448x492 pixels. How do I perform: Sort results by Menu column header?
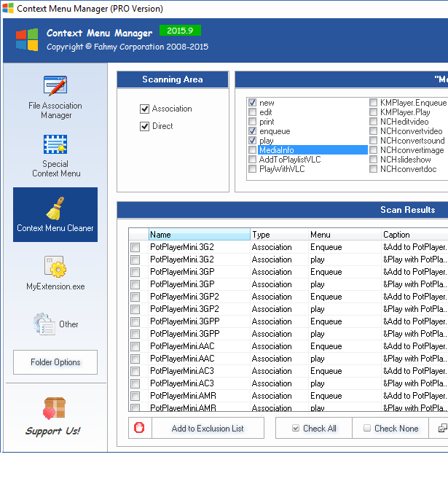click(345, 235)
